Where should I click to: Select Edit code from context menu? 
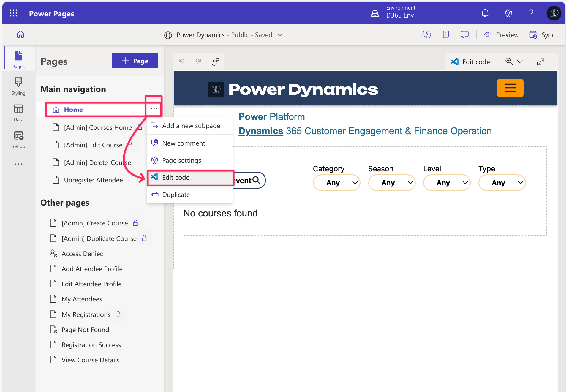tap(176, 178)
